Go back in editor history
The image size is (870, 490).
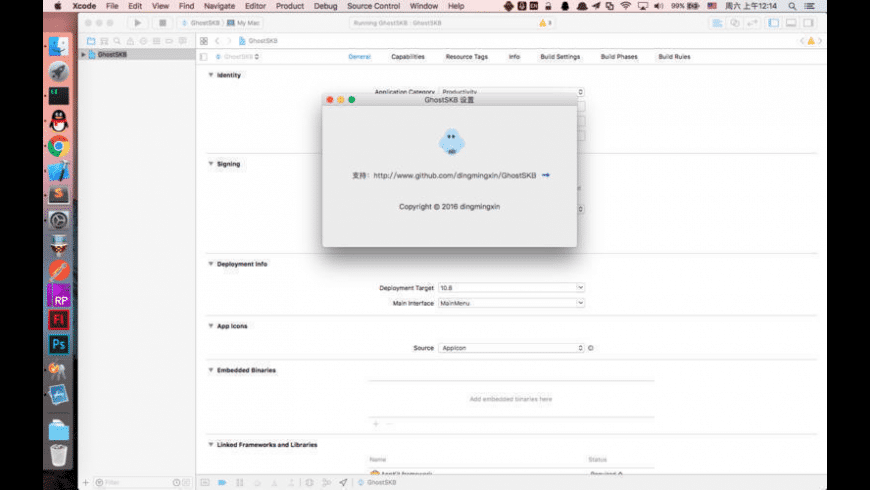coord(217,41)
